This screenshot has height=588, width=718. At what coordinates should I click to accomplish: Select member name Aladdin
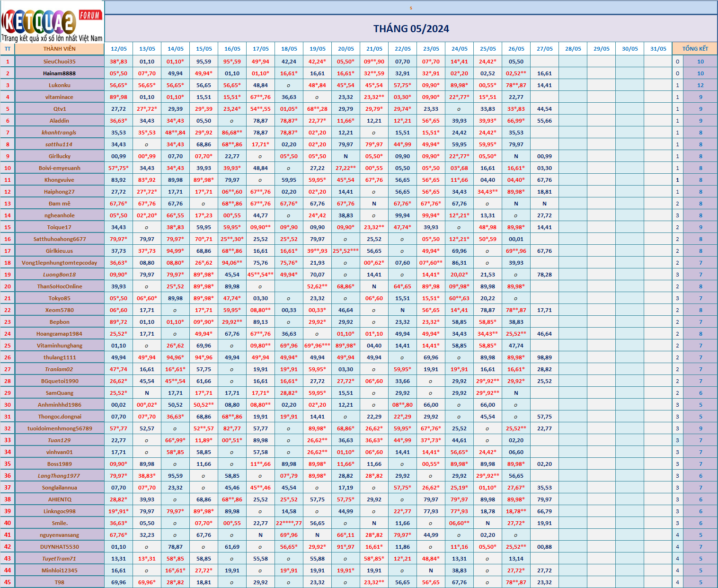point(60,121)
